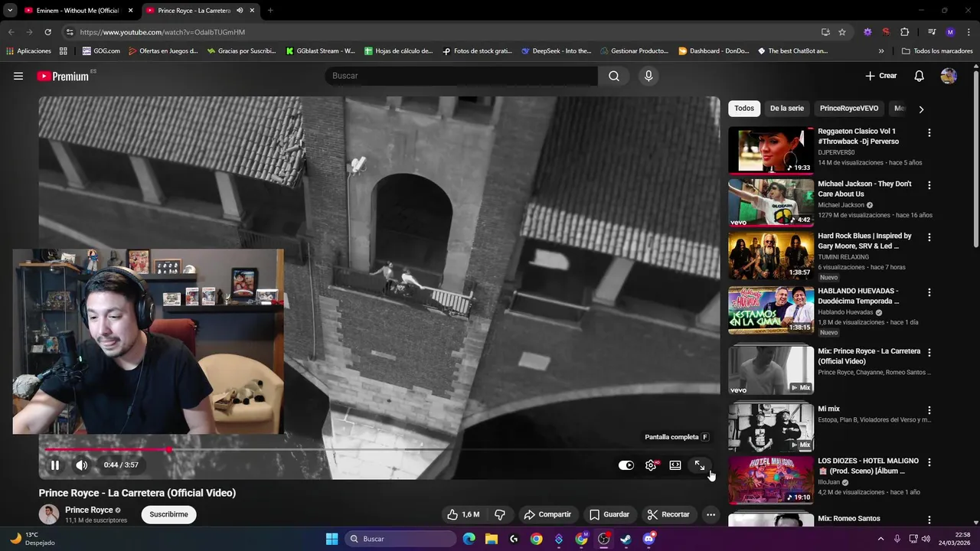Image resolution: width=980 pixels, height=551 pixels.
Task: Mute the video with the speaker icon
Action: point(82,465)
